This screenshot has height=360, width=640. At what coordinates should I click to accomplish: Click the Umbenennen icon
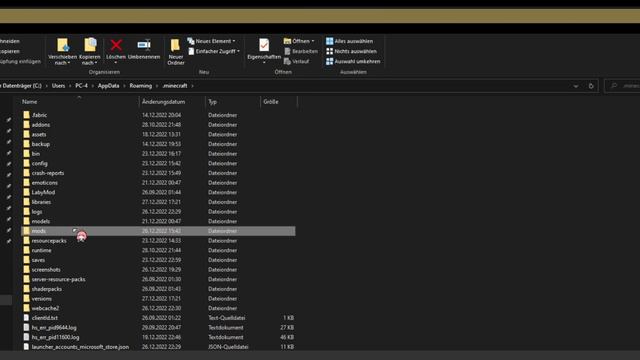[x=144, y=45]
